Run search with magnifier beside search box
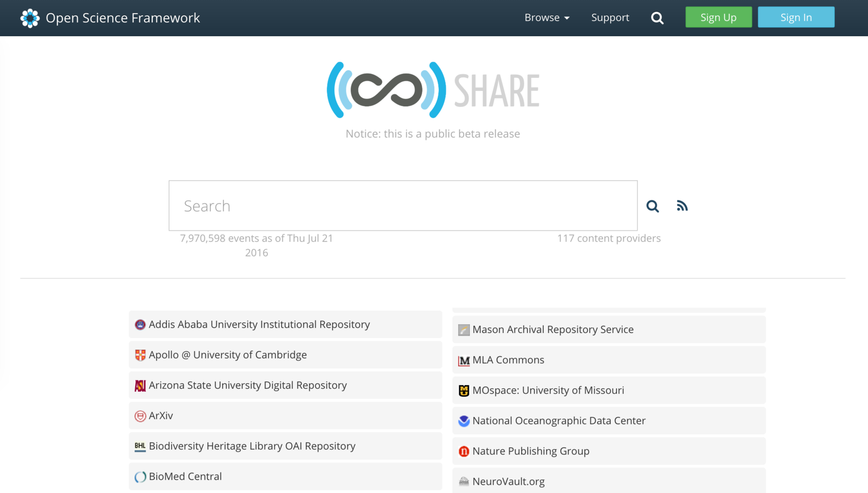 652,206
